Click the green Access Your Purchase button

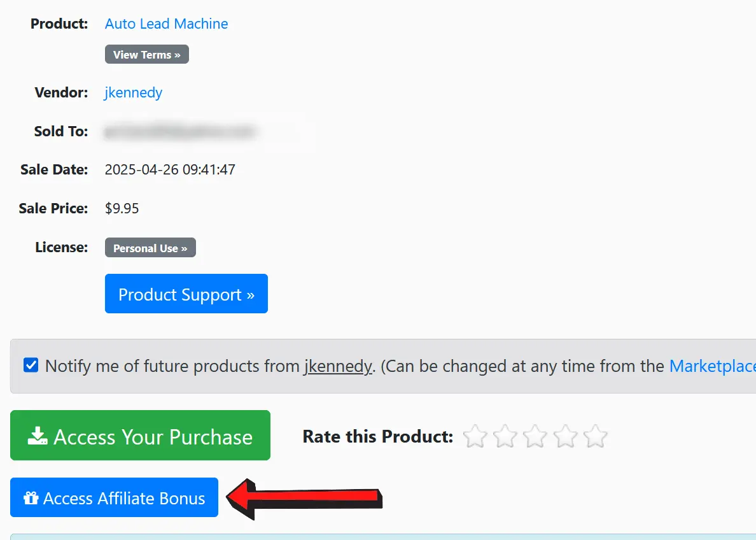140,436
